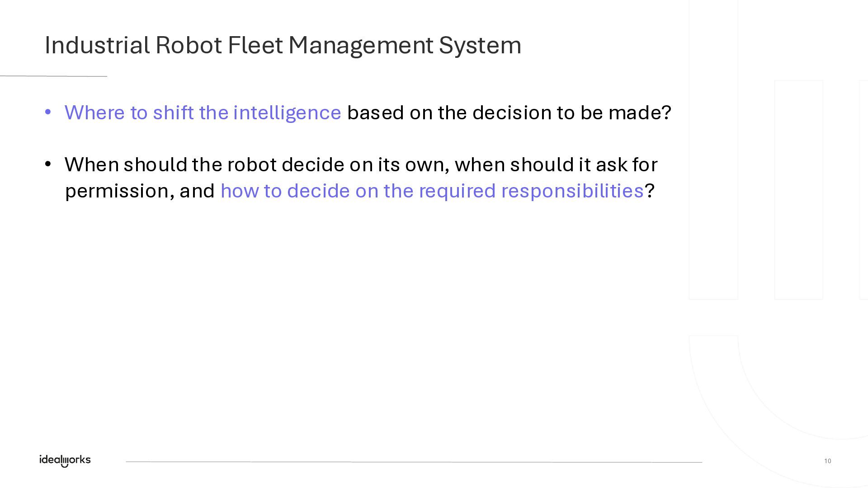Click the tallest decorative rectangle on the right
Screen dimensions: 868x488
tap(713, 149)
